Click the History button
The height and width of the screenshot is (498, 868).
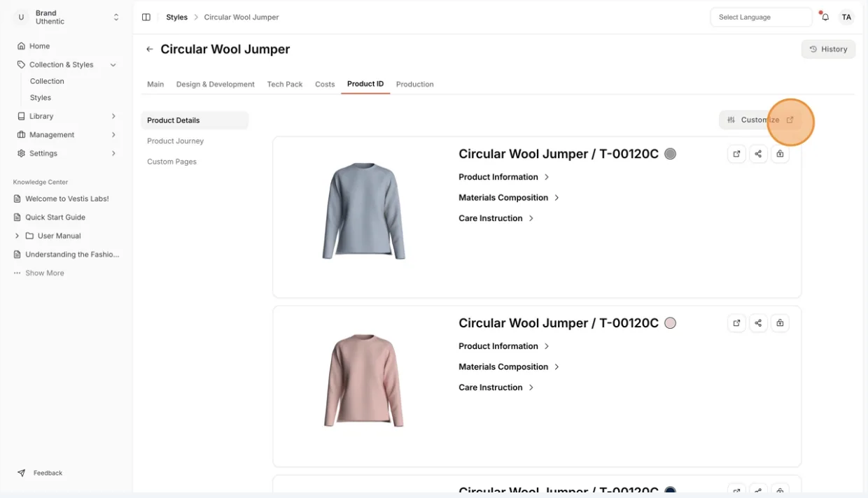[x=828, y=49]
